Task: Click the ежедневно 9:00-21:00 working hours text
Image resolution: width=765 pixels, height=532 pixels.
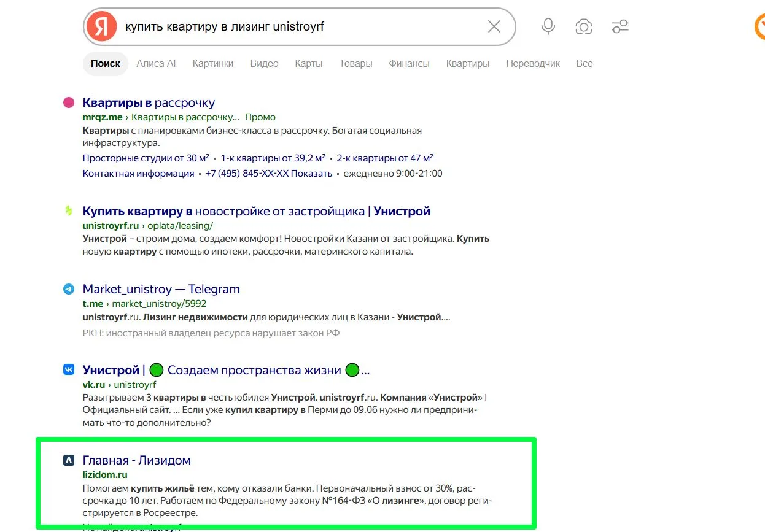Action: pos(393,174)
